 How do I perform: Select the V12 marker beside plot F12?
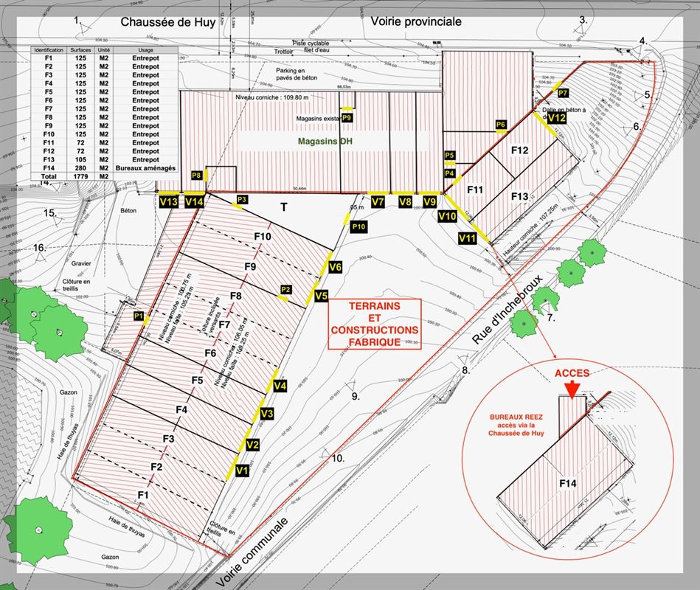tap(558, 117)
